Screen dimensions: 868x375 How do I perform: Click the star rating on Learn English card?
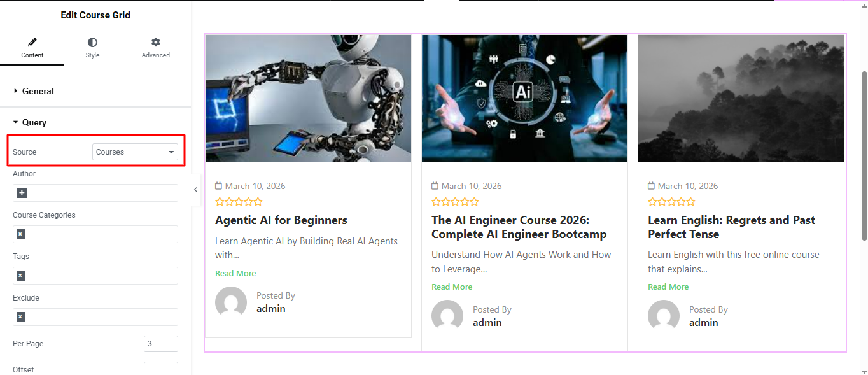tap(671, 202)
